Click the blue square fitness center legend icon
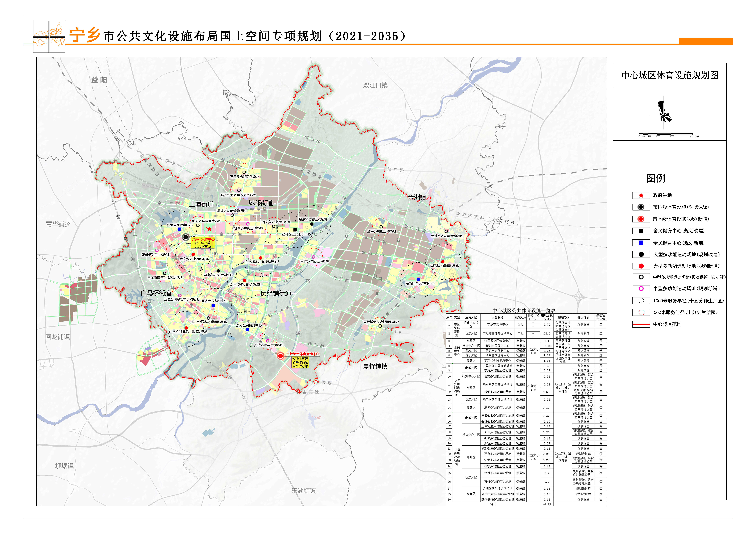The width and height of the screenshot is (756, 534). (641, 243)
